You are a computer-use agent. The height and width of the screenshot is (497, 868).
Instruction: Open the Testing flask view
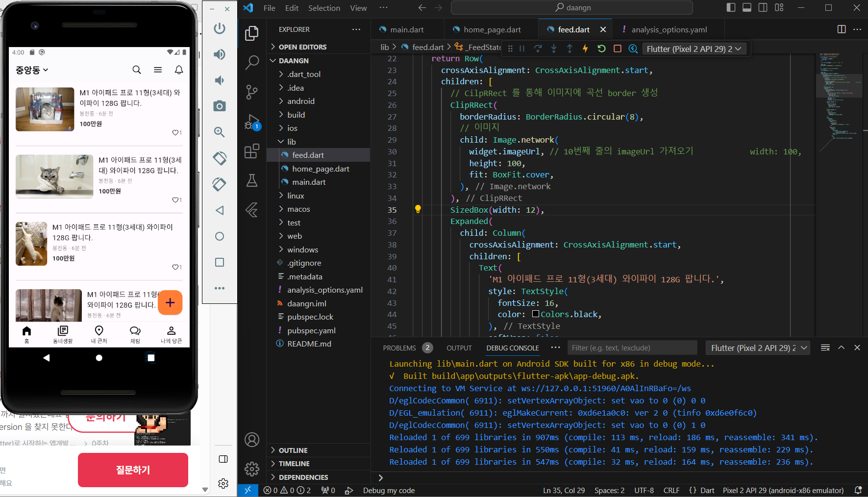click(x=252, y=180)
